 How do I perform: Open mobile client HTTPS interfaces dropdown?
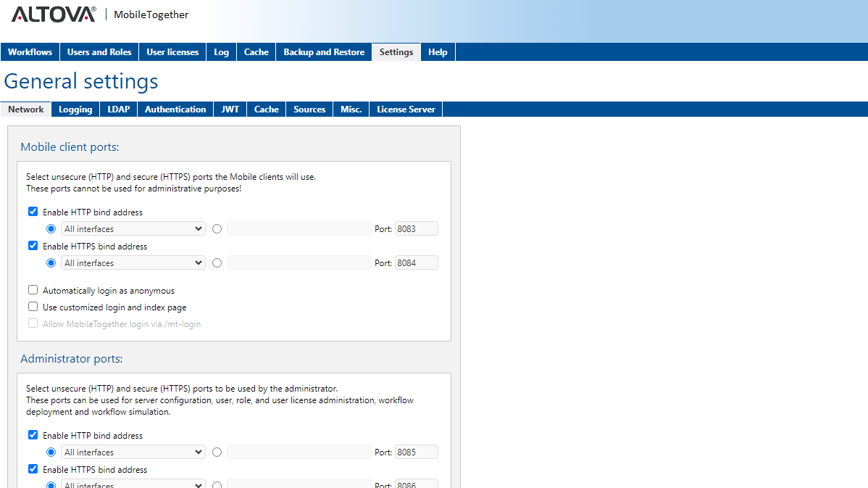[x=133, y=263]
